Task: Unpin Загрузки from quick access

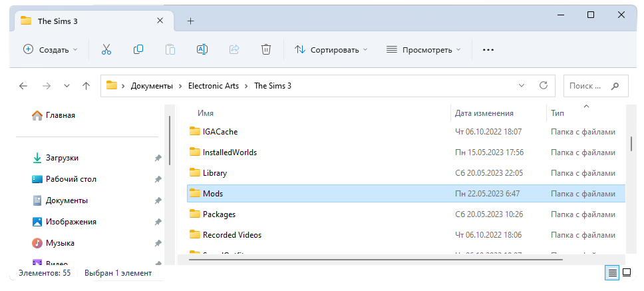Action: (158, 158)
